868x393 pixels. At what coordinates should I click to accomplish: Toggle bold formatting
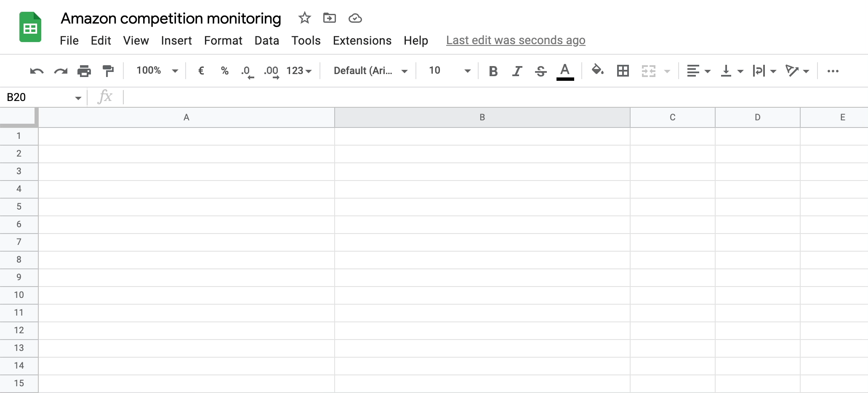coord(493,71)
